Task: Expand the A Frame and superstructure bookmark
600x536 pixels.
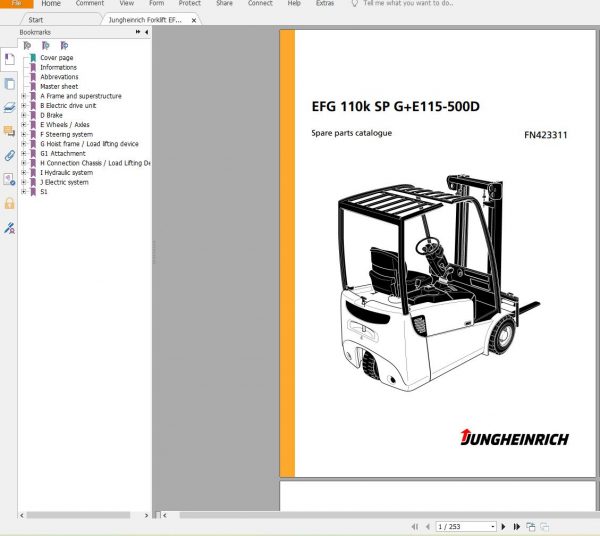Action: click(x=24, y=96)
